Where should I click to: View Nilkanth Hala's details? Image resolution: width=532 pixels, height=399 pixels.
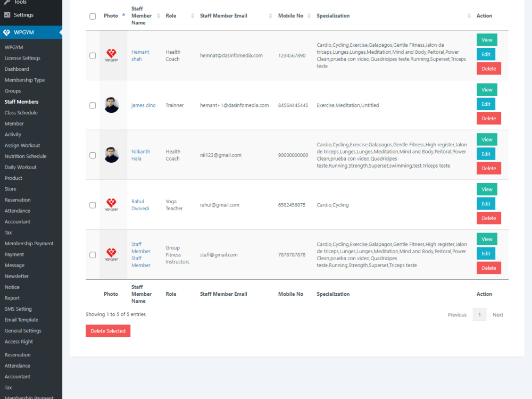[x=487, y=139]
